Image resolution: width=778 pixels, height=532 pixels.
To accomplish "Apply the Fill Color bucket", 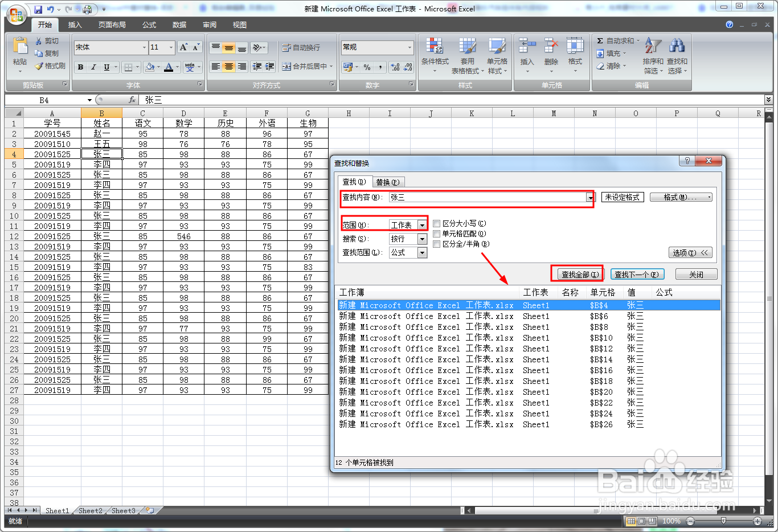I will tap(150, 67).
